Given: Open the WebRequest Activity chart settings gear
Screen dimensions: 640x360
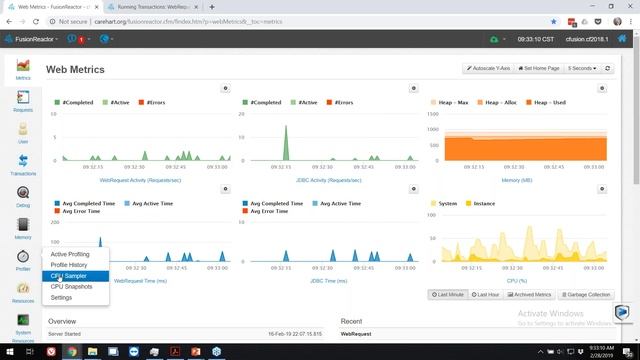Looking at the screenshot, I should click(x=225, y=88).
